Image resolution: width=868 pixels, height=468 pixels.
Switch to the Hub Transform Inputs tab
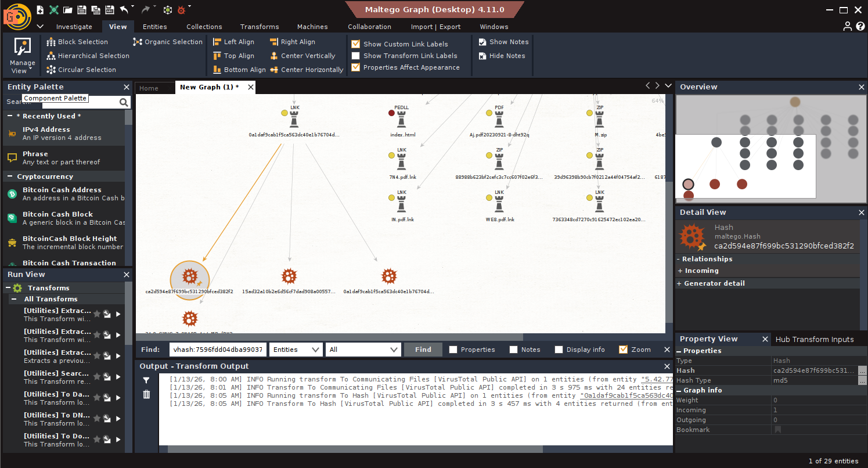point(815,339)
